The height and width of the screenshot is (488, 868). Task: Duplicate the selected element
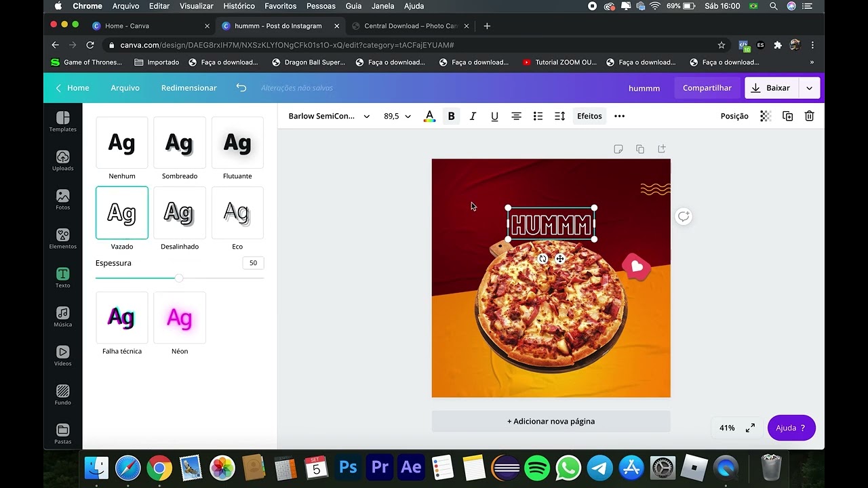click(x=787, y=116)
